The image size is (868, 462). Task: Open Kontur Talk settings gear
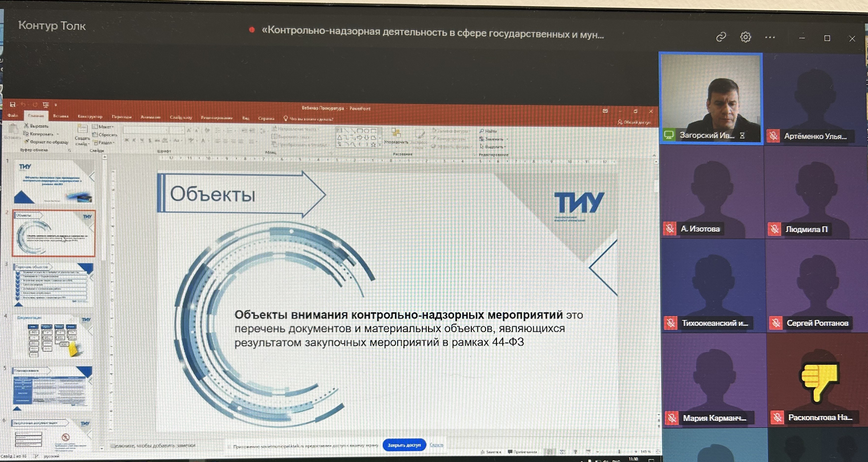coord(745,37)
